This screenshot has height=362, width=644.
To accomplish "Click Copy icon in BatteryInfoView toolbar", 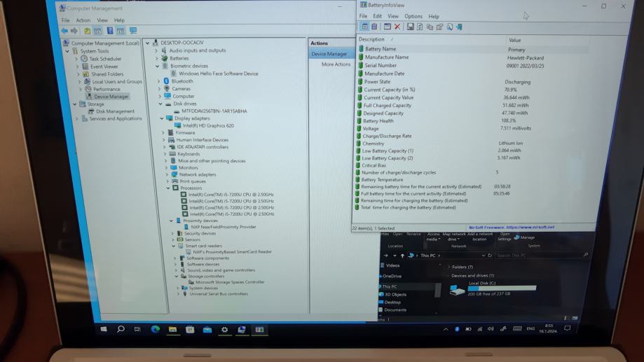I will pos(430,27).
